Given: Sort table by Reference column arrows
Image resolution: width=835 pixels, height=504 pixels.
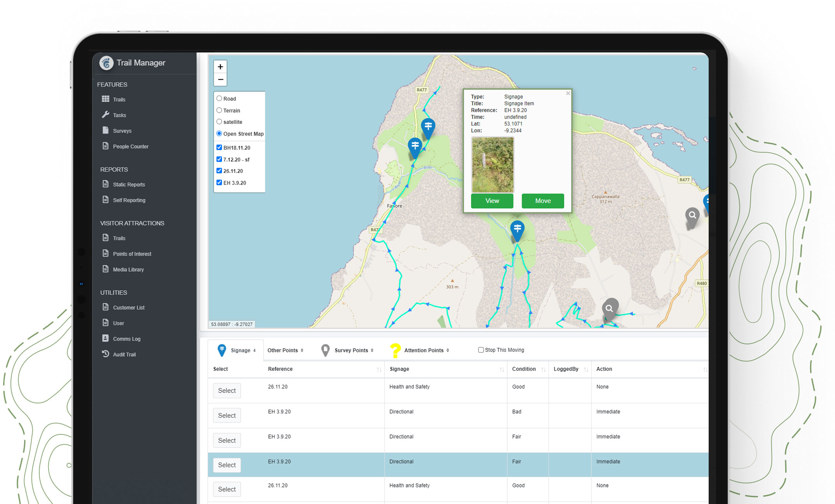Looking at the screenshot, I should (379, 369).
